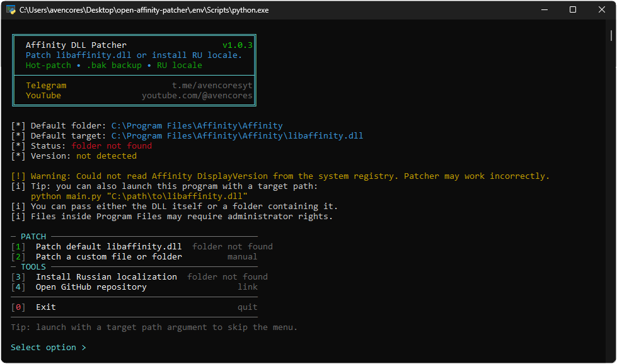This screenshot has height=364, width=617.
Task: Click the Telegram label
Action: point(46,86)
